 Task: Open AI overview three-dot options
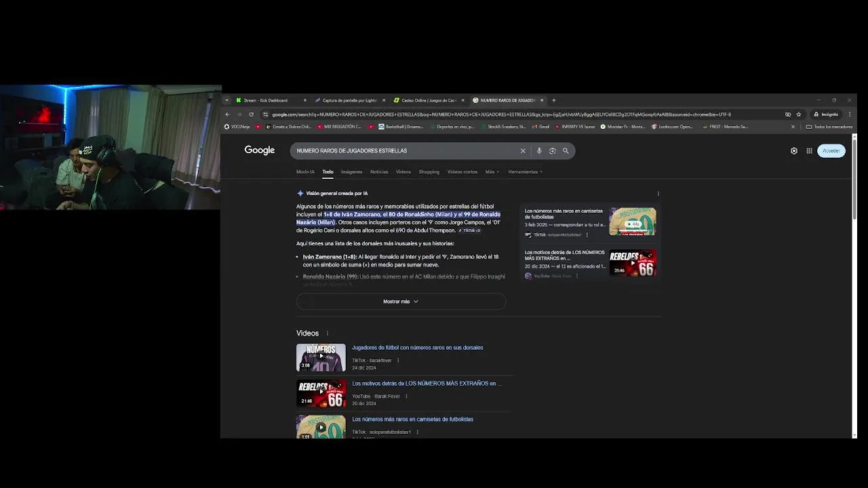tap(658, 194)
